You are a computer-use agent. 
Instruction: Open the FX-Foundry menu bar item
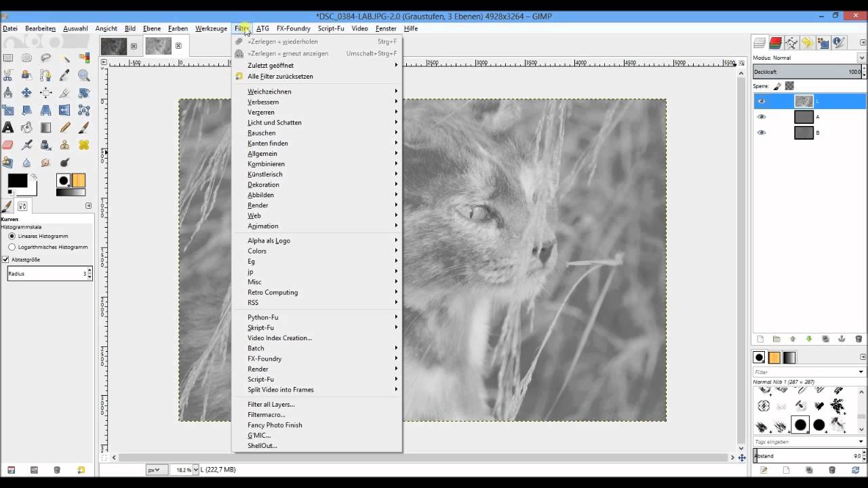coord(293,28)
